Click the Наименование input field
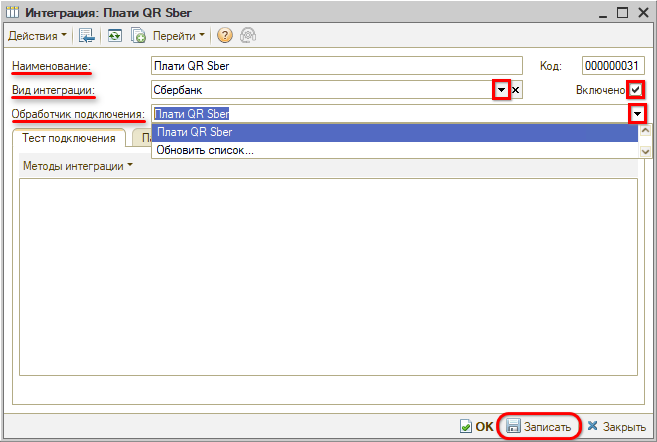The width and height of the screenshot is (657, 442). (336, 66)
